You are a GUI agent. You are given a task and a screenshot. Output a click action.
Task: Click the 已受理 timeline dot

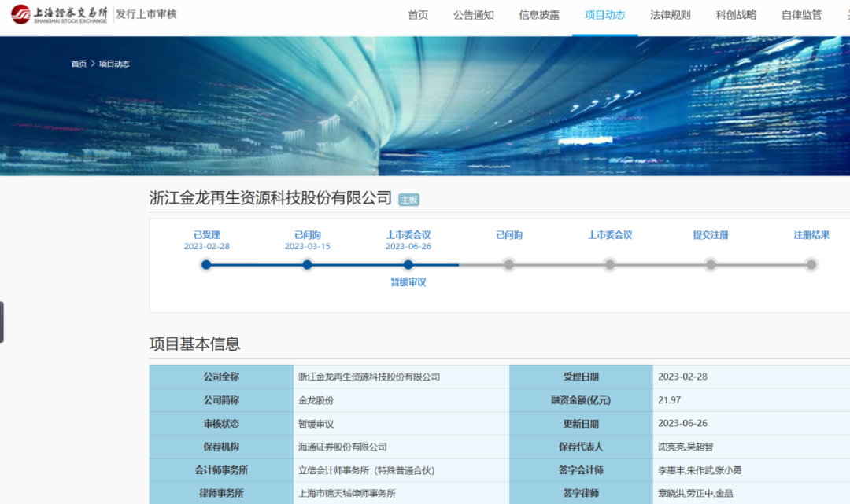point(206,265)
